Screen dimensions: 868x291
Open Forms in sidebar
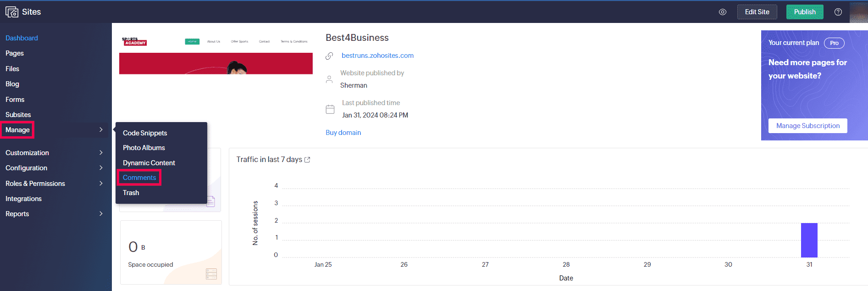pyautogui.click(x=15, y=100)
